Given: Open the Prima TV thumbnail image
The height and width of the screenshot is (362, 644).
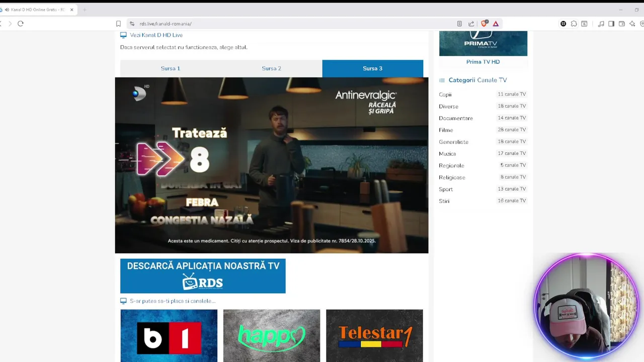Looking at the screenshot, I should pyautogui.click(x=483, y=43).
